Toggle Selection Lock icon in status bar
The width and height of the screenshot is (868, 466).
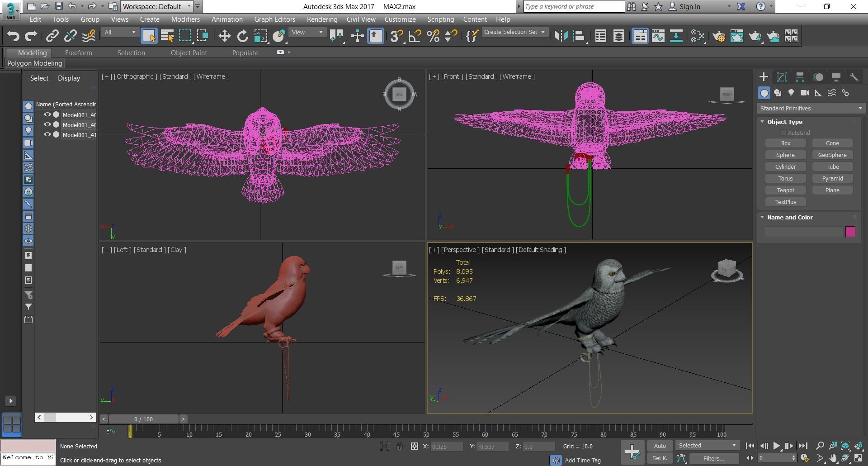pyautogui.click(x=400, y=446)
